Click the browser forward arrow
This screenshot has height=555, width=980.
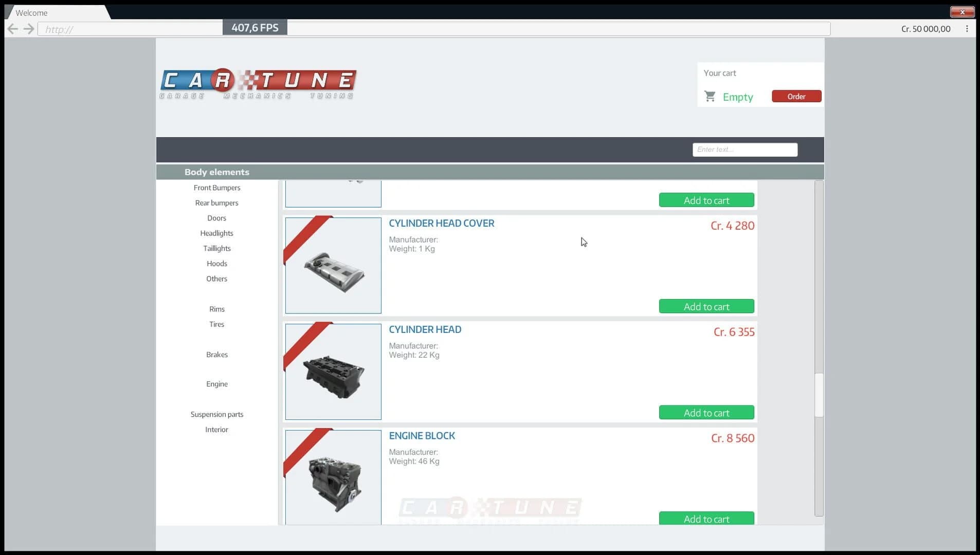coord(29,29)
